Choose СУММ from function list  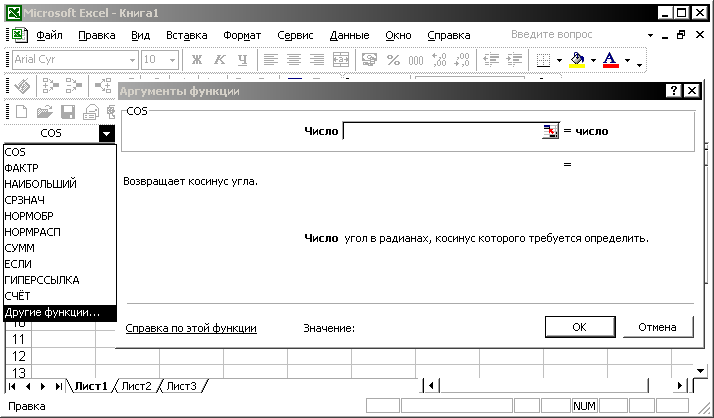point(60,248)
